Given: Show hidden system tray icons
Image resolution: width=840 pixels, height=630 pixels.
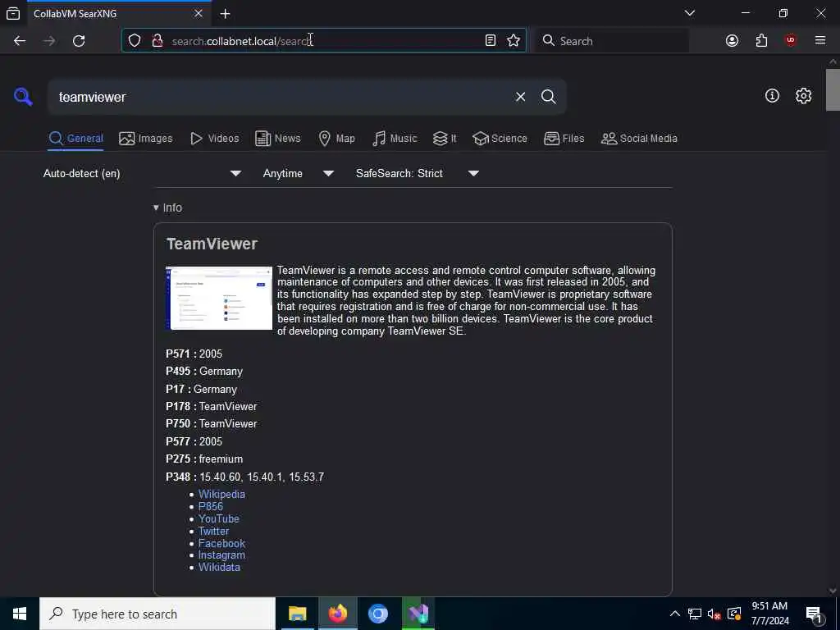Looking at the screenshot, I should point(675,614).
